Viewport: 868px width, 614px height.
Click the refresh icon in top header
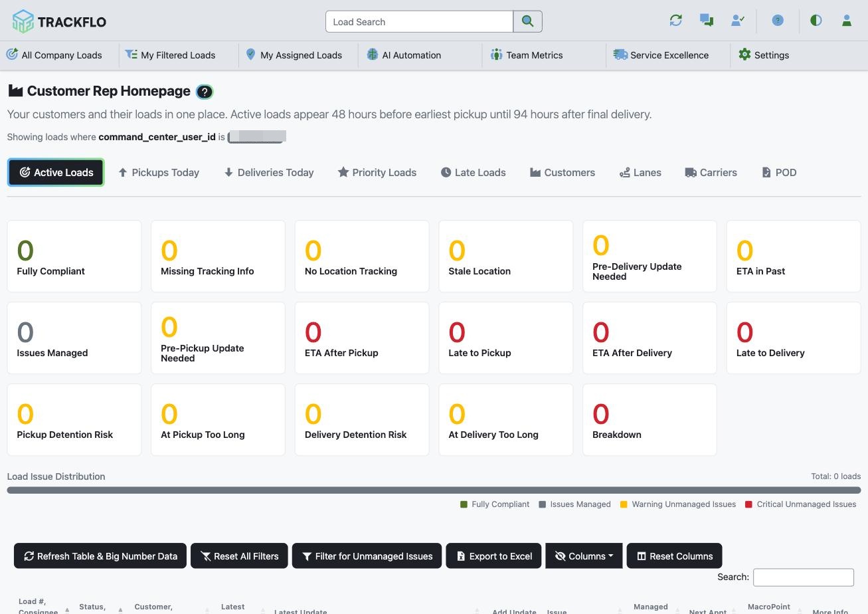coord(676,21)
